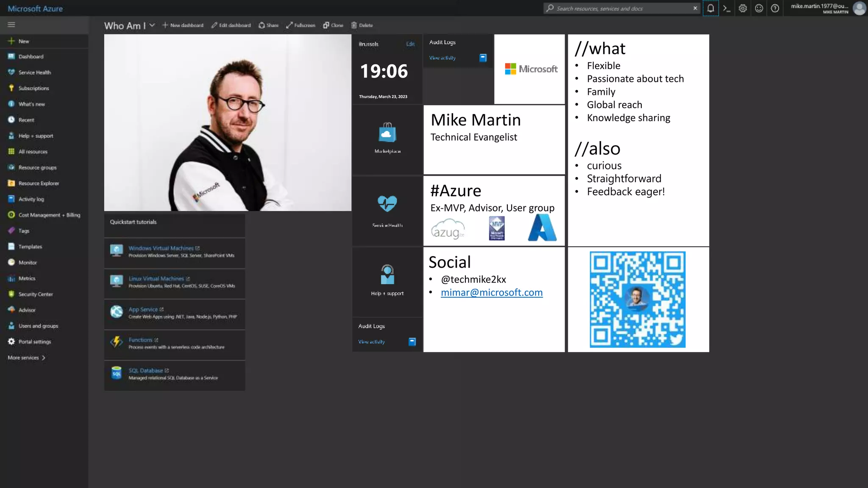Click Users and groups icon
Viewport: 868px width, 488px height.
click(x=11, y=326)
